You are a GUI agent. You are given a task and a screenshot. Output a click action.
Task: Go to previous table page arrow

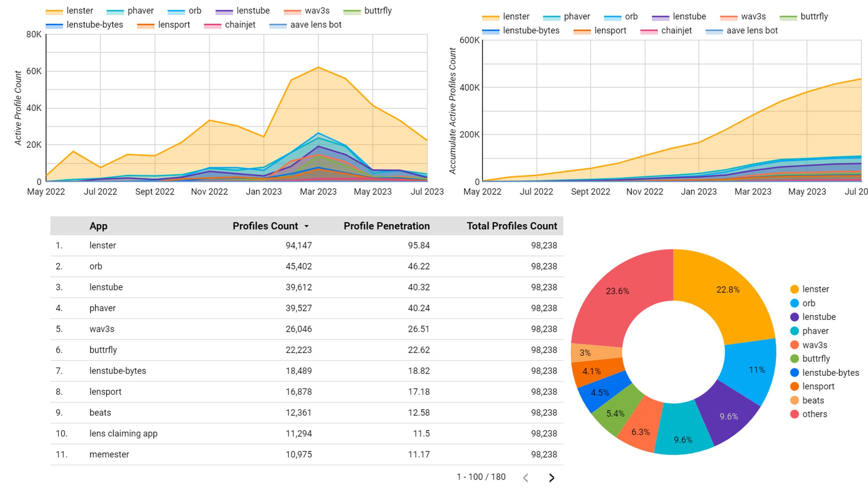click(x=526, y=478)
